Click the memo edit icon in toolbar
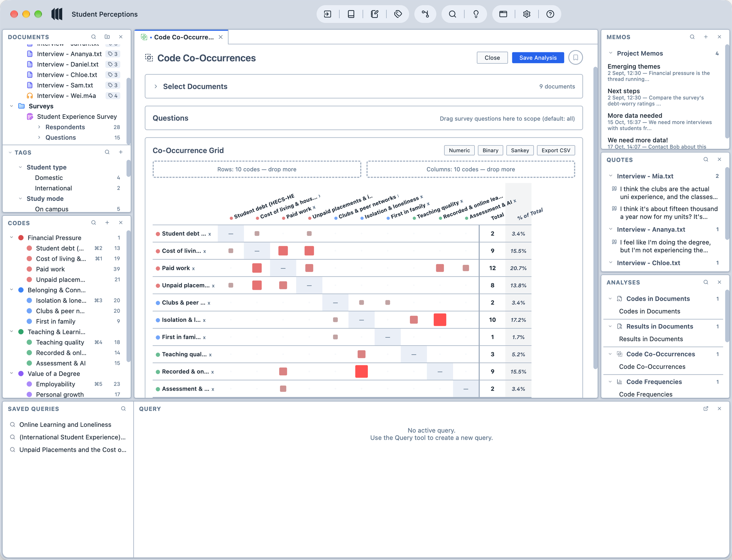Viewport: 732px width, 560px height. pos(374,14)
